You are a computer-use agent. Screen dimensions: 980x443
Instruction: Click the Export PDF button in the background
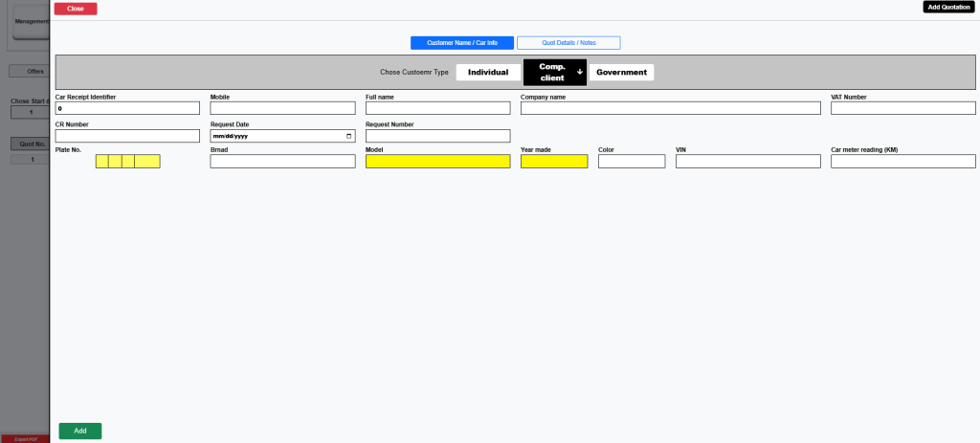(x=26, y=439)
